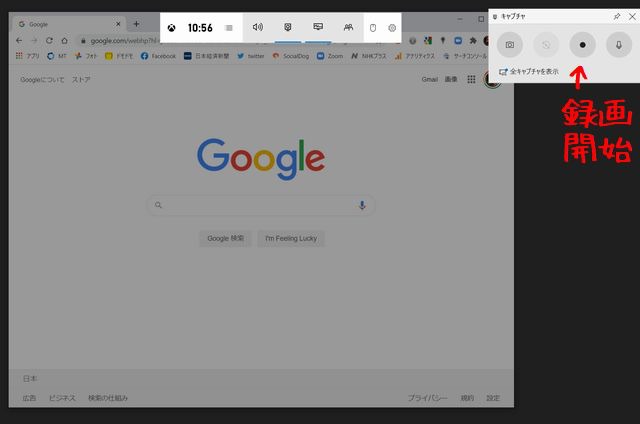Open Game Bar settings gear
This screenshot has height=424, width=640.
(x=392, y=28)
